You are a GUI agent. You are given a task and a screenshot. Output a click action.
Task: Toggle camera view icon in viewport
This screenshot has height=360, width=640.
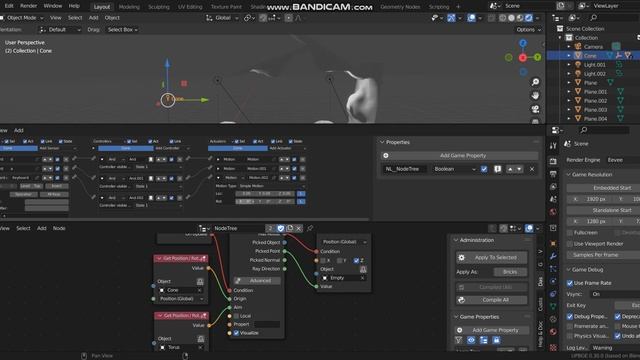(x=535, y=109)
